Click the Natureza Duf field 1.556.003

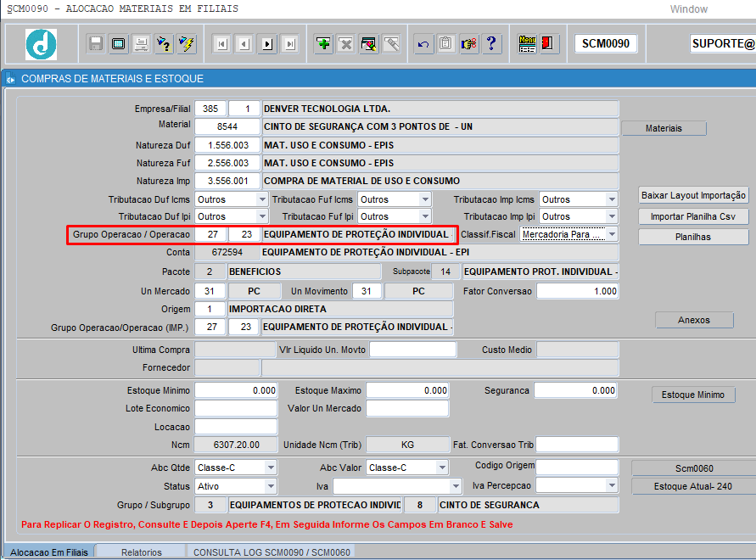227,145
